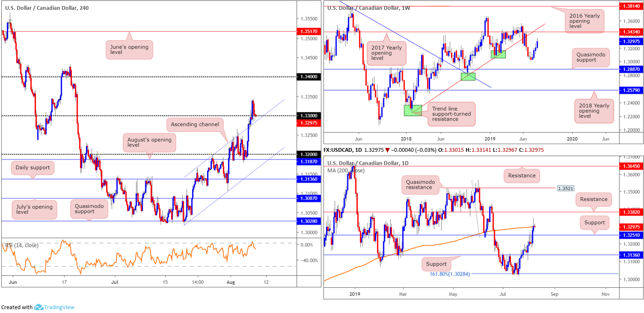Viewport: 644px width, 313px height.
Task: Click the blue 1.30280 price label
Action: (x=309, y=221)
